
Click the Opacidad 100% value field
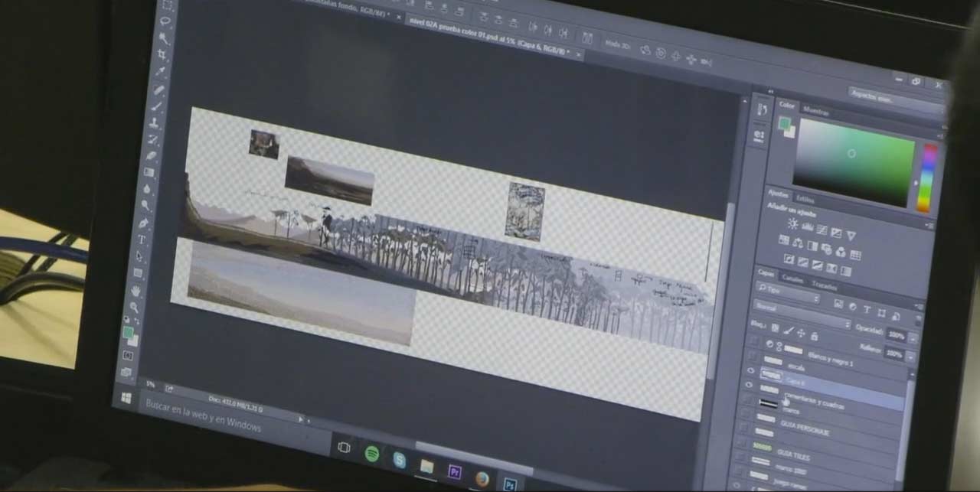coord(896,334)
